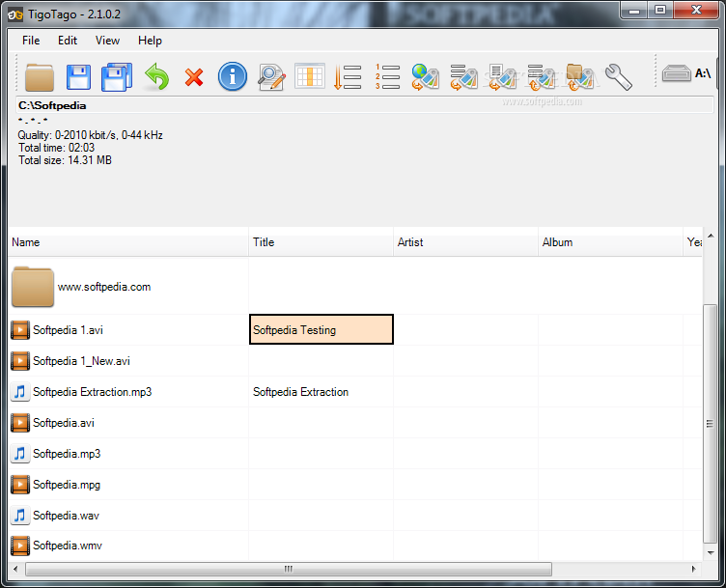This screenshot has width=726, height=588.
Task: Select file Softpedia.mp3
Action: (67, 454)
